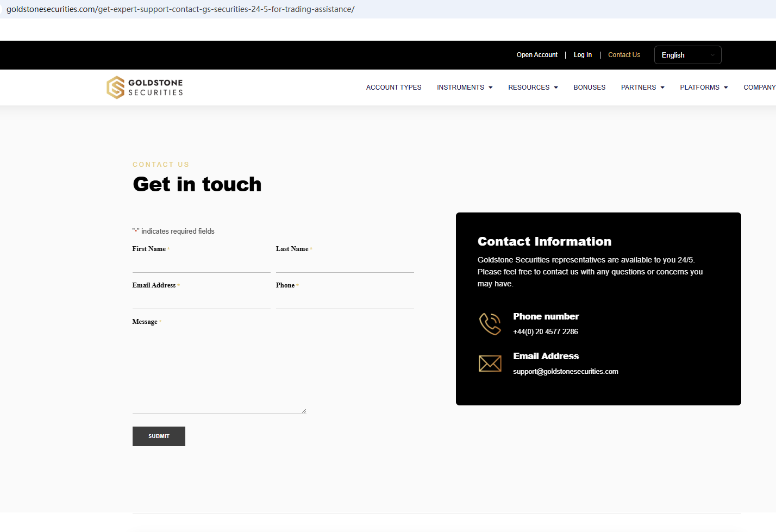The image size is (776, 532).
Task: Open the Company menu item
Action: click(759, 87)
